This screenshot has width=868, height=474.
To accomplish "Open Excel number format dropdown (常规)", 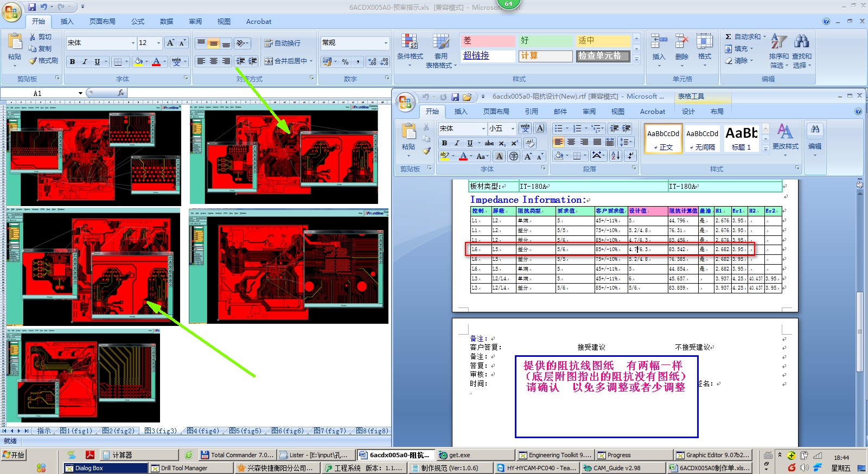I will click(x=386, y=43).
